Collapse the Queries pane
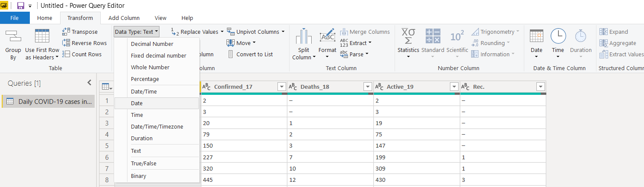The image size is (644, 187). coord(89,83)
